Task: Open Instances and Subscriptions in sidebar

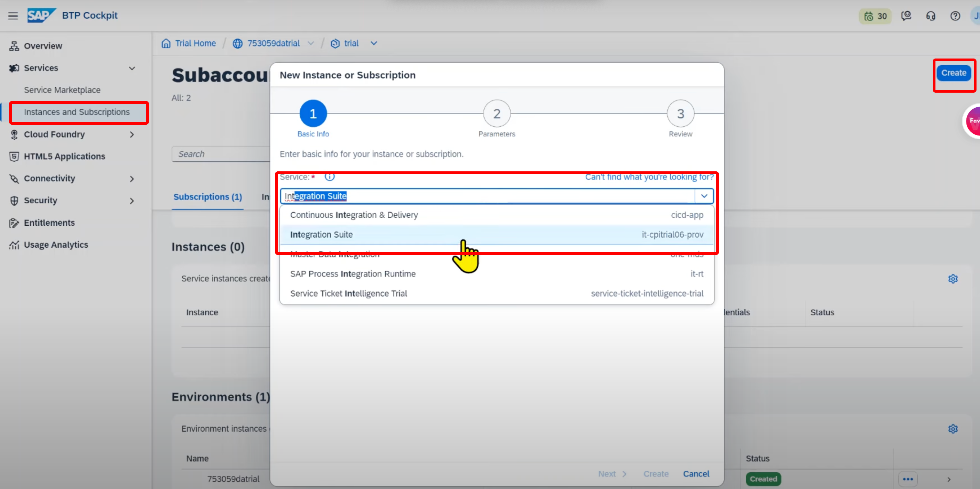Action: [x=77, y=112]
